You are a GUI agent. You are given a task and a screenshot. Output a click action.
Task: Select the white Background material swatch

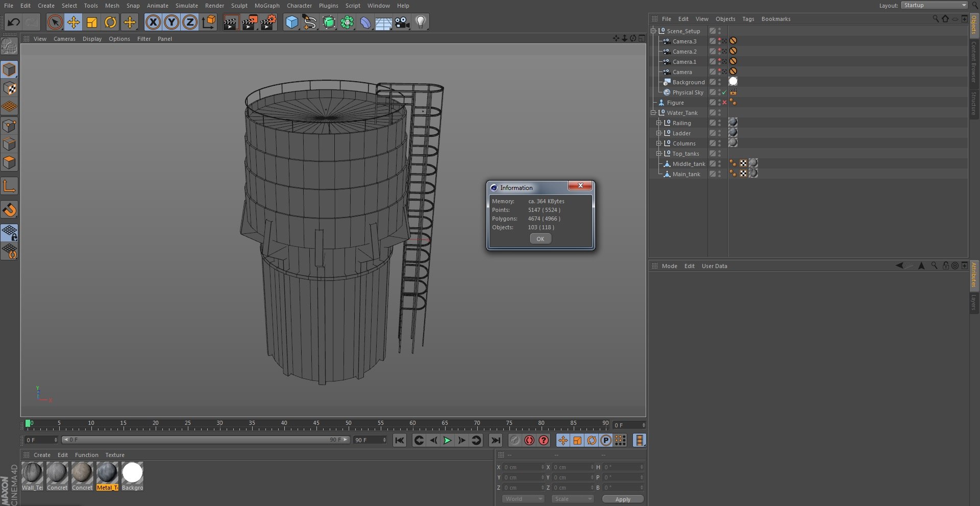click(133, 476)
